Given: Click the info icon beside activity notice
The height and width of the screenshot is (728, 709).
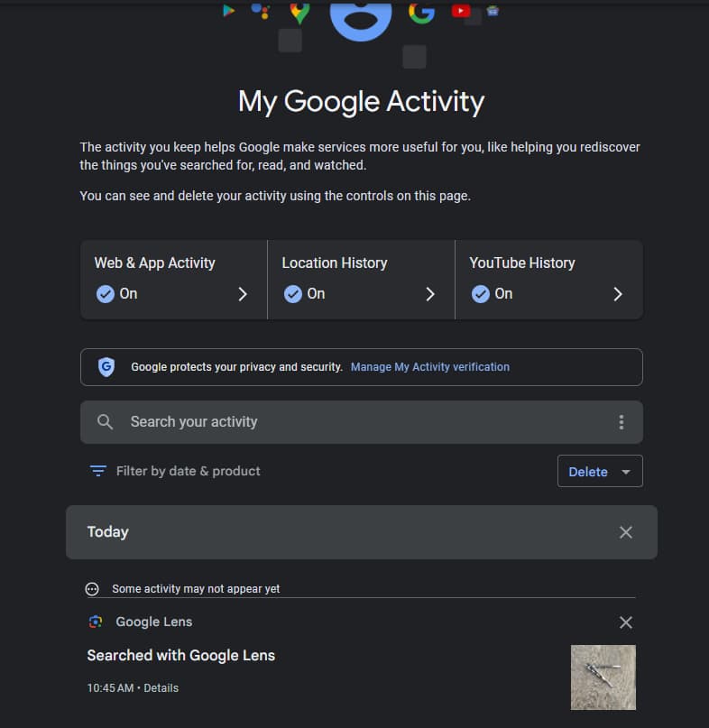Looking at the screenshot, I should click(x=91, y=588).
